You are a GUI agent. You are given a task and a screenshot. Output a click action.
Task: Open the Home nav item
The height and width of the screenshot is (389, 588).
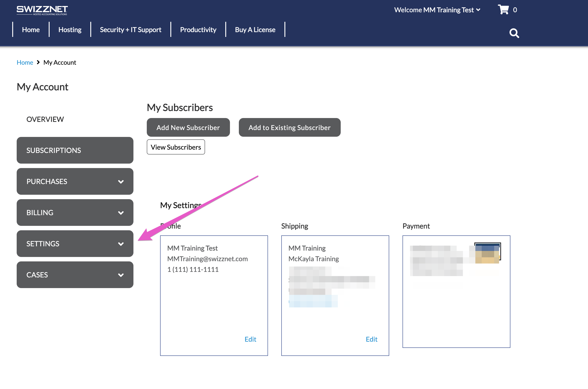(31, 30)
